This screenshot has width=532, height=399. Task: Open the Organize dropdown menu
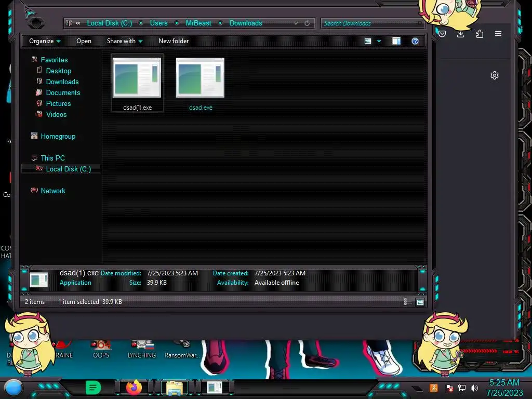coord(45,41)
